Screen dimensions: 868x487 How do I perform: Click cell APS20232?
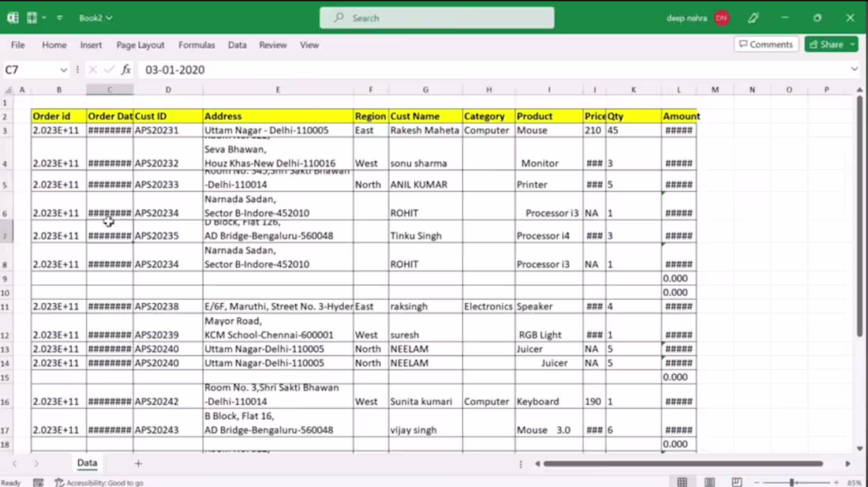point(168,154)
